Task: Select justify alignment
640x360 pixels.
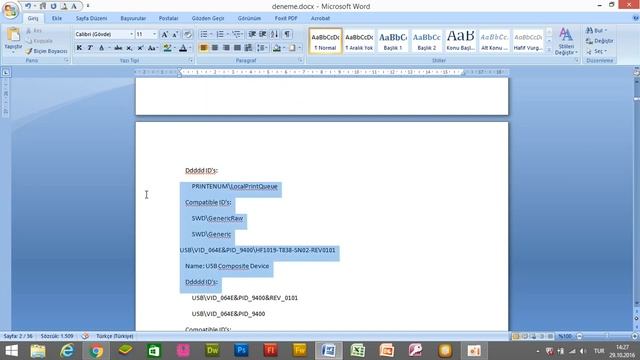Action: 237,48
